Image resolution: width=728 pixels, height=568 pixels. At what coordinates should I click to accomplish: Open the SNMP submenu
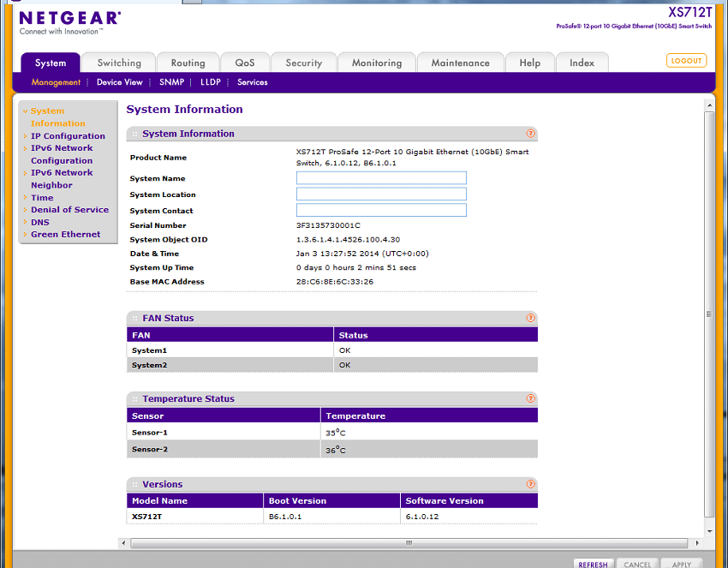pyautogui.click(x=172, y=82)
